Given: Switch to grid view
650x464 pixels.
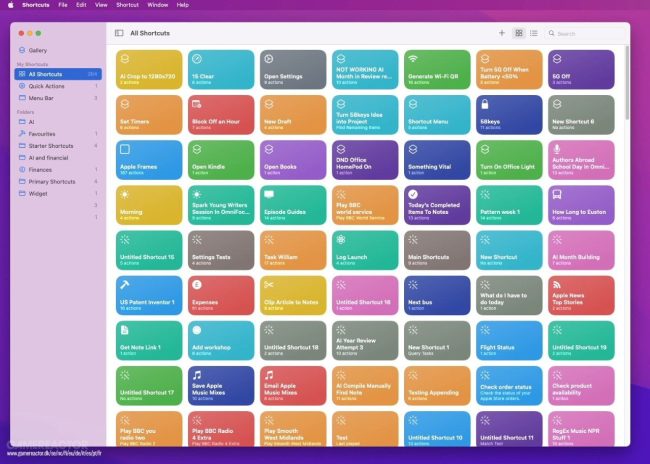Looking at the screenshot, I should pos(519,33).
